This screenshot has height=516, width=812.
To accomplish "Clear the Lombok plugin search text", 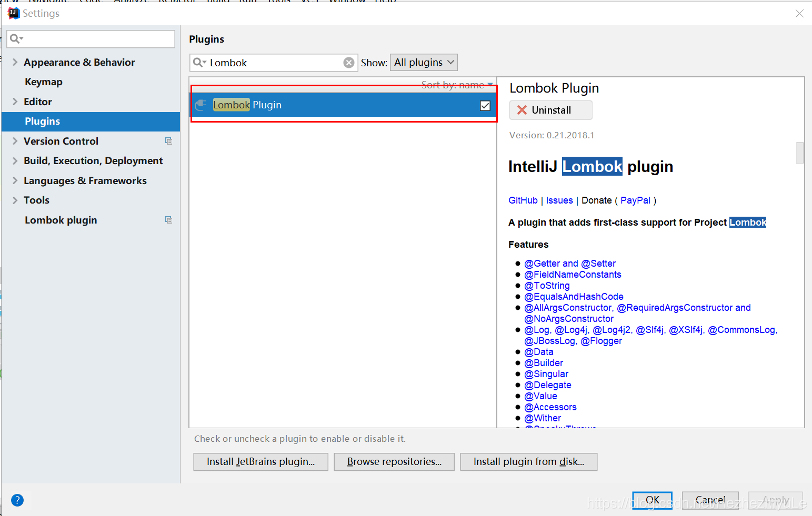I will pyautogui.click(x=349, y=63).
